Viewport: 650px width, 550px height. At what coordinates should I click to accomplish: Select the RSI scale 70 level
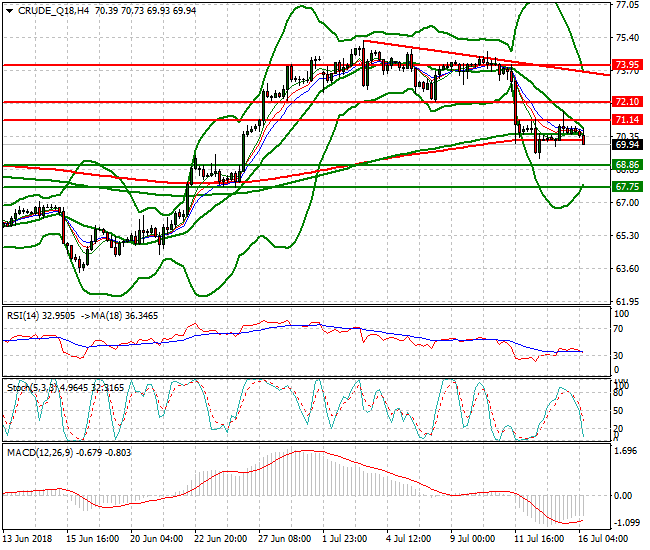coord(618,329)
